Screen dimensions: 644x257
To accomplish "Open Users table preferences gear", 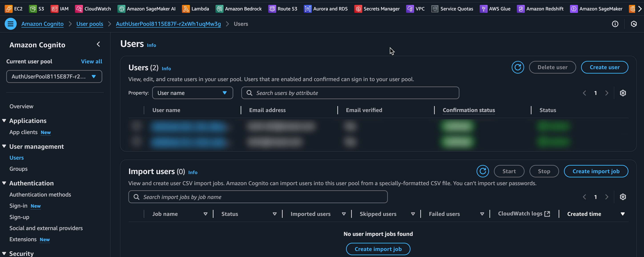I will [622, 93].
